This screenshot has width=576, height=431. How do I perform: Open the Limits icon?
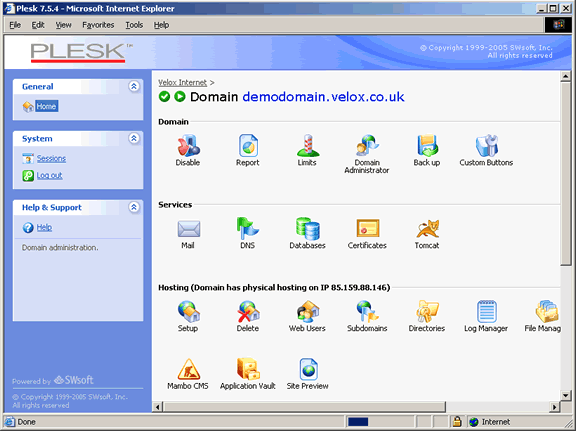(308, 146)
